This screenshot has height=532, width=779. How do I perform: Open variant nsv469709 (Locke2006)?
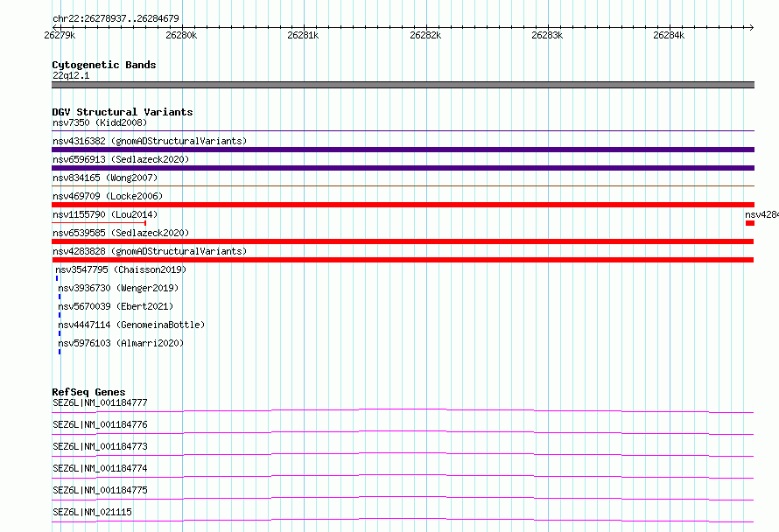point(108,196)
